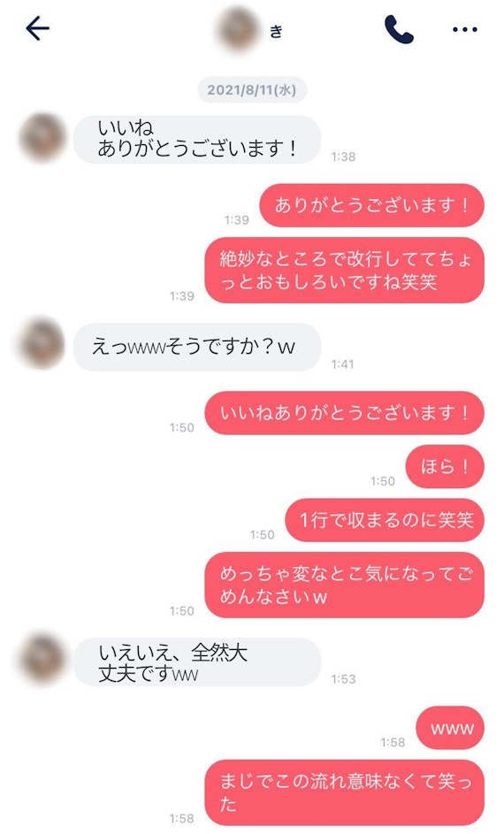Tap the sender avatar beside いいね message
504x834 pixels.
[42, 137]
